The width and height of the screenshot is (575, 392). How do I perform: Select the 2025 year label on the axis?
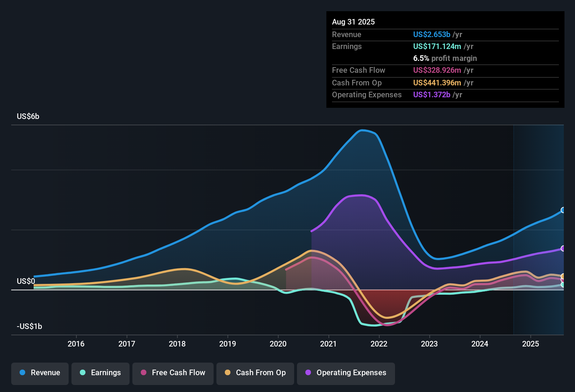point(531,344)
